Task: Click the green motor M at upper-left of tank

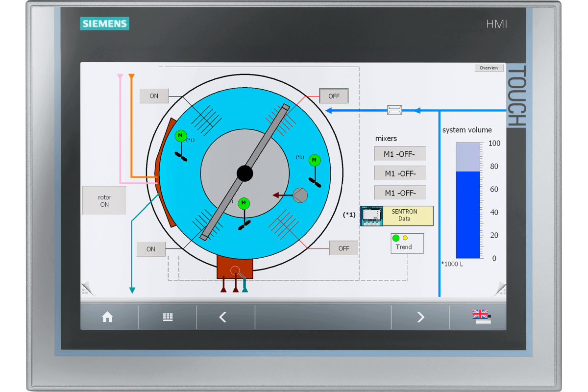Action: [x=180, y=136]
